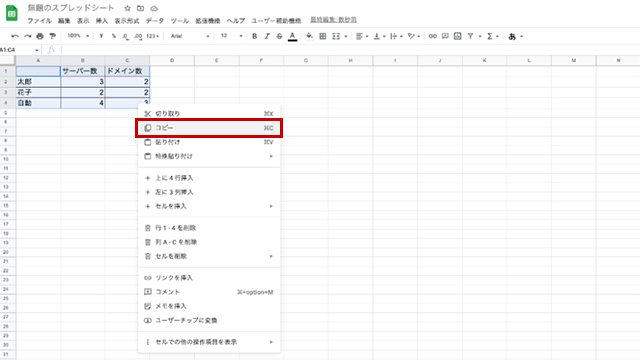Toggle italic formatting with I icon

click(x=267, y=36)
